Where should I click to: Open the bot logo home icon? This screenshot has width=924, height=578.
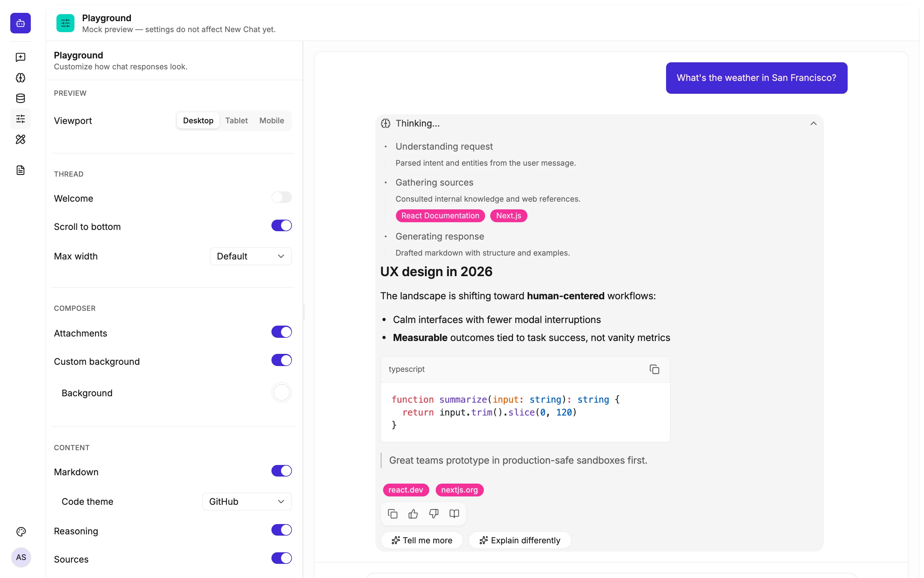pos(21,23)
